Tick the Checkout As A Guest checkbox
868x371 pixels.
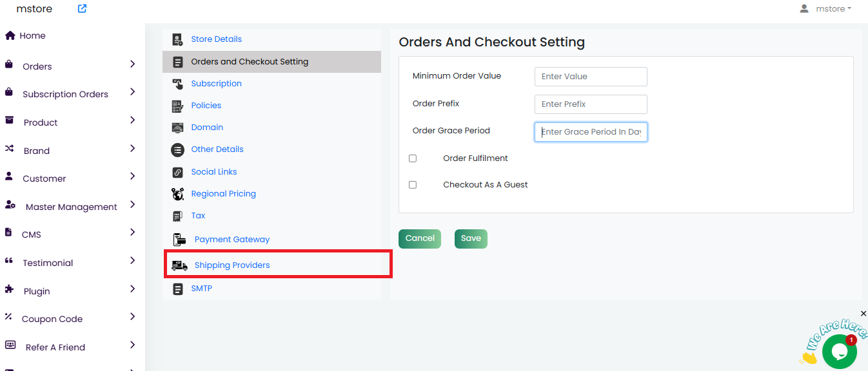(x=413, y=185)
